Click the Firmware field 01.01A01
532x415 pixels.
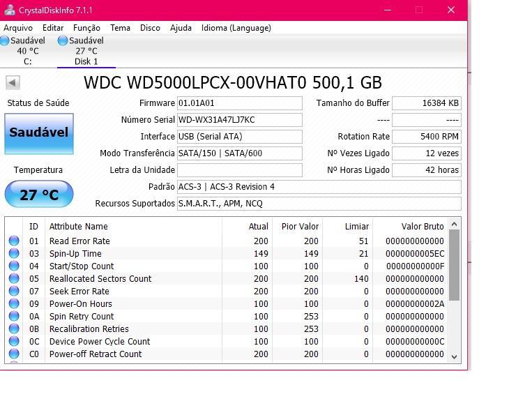tap(240, 103)
